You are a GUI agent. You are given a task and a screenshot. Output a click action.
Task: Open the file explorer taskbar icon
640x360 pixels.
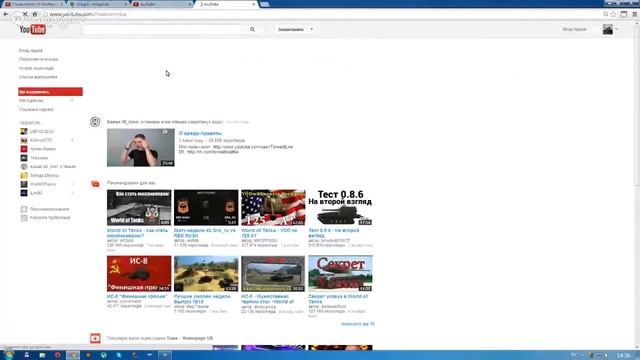42,355
